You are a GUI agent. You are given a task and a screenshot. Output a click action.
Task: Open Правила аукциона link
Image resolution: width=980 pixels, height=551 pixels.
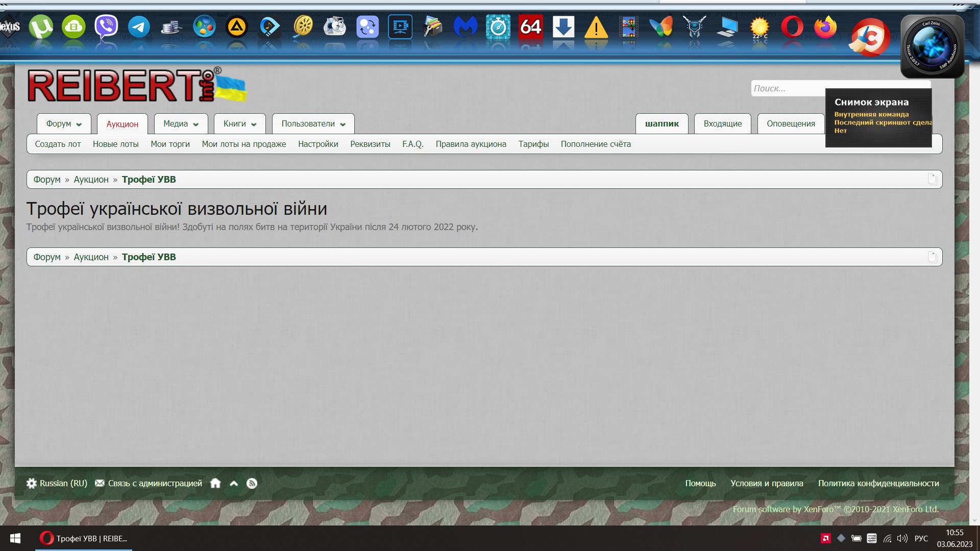point(471,144)
